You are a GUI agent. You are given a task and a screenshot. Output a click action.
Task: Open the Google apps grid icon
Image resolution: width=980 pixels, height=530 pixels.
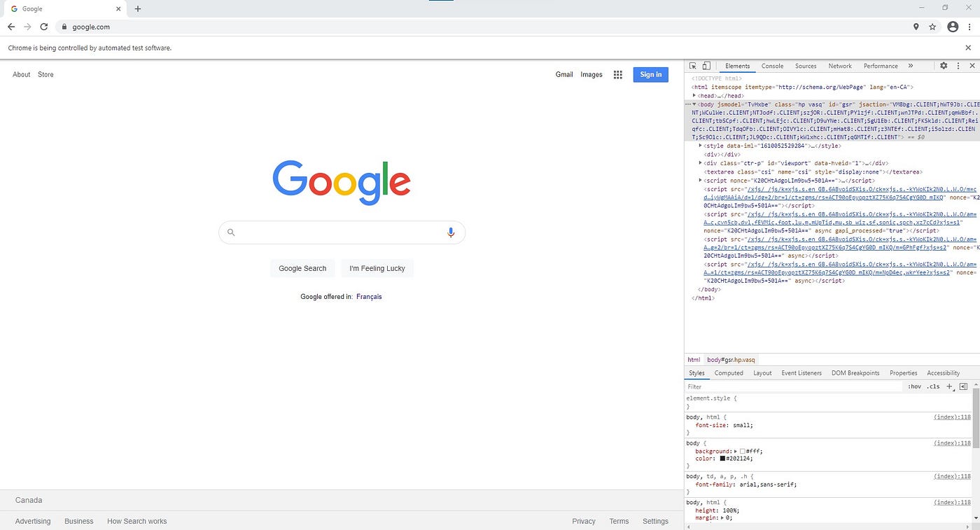[x=618, y=74]
